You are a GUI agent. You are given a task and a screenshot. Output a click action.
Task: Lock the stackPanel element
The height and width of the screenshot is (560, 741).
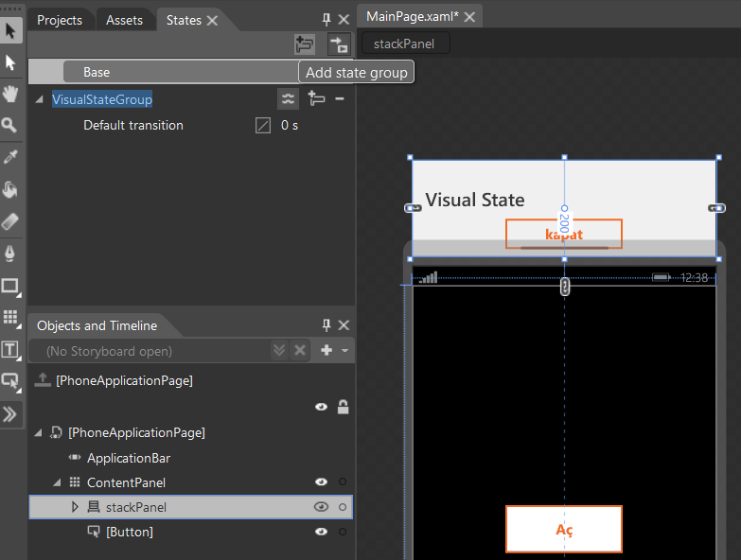[343, 507]
